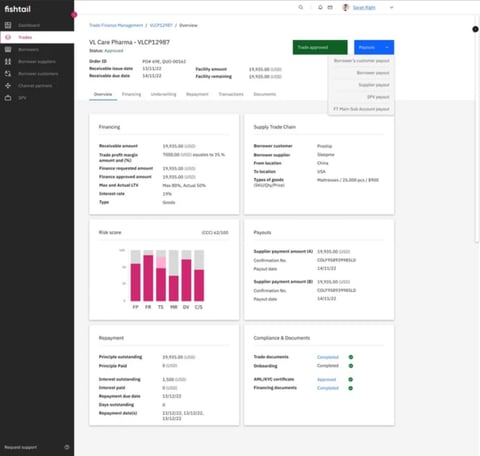Image resolution: width=480 pixels, height=456 pixels.
Task: Open the Borrowers sidebar icon
Action: tap(8, 49)
